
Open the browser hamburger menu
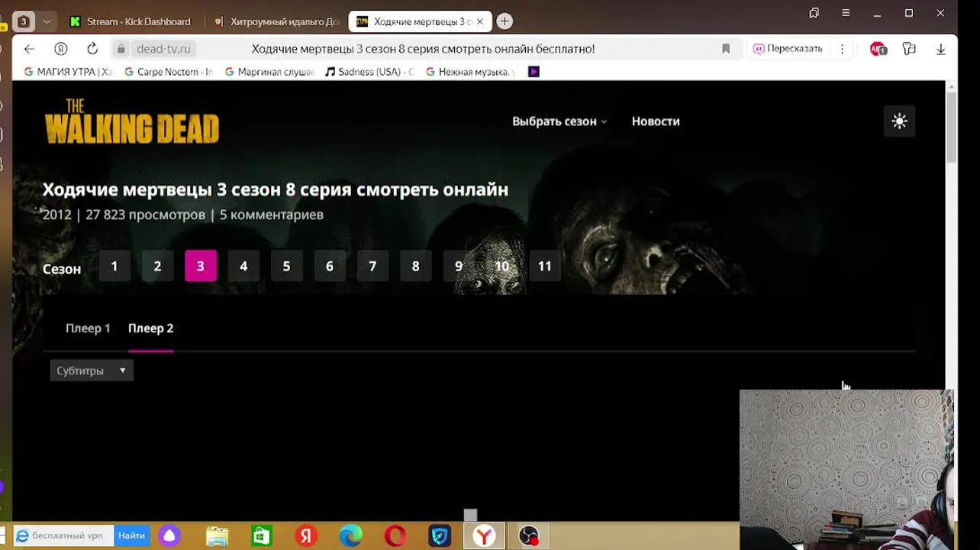click(846, 13)
